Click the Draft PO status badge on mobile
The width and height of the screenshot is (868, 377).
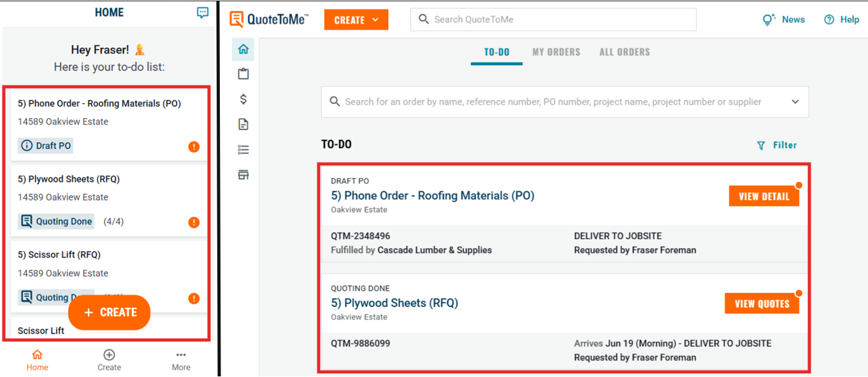[45, 146]
